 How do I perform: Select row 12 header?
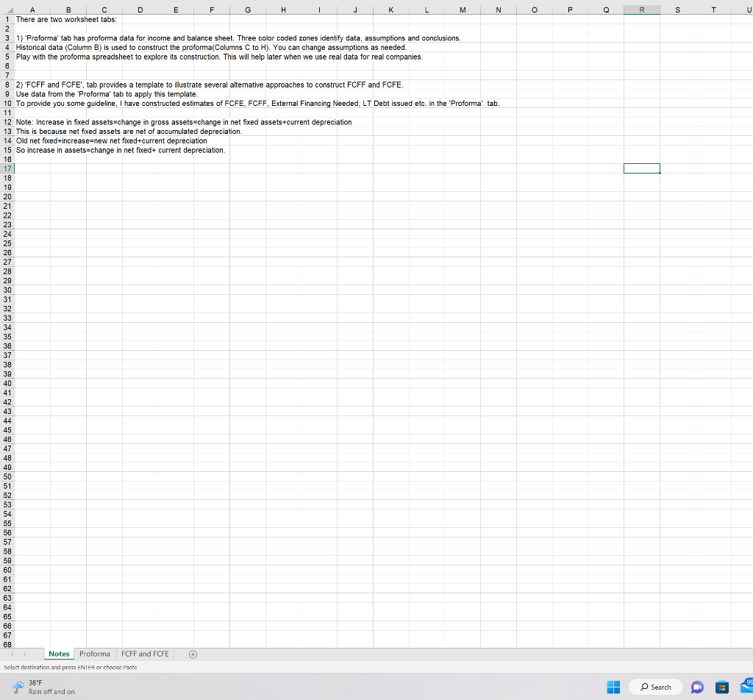pos(7,122)
